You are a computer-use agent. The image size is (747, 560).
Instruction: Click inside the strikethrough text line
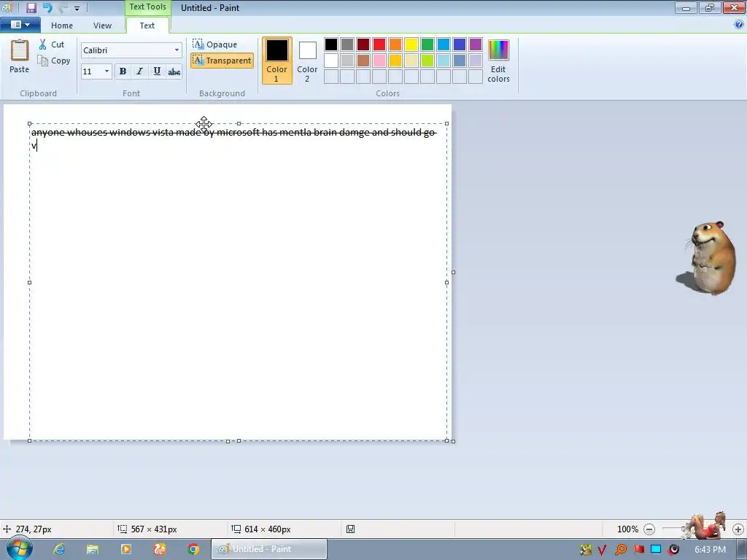point(233,133)
